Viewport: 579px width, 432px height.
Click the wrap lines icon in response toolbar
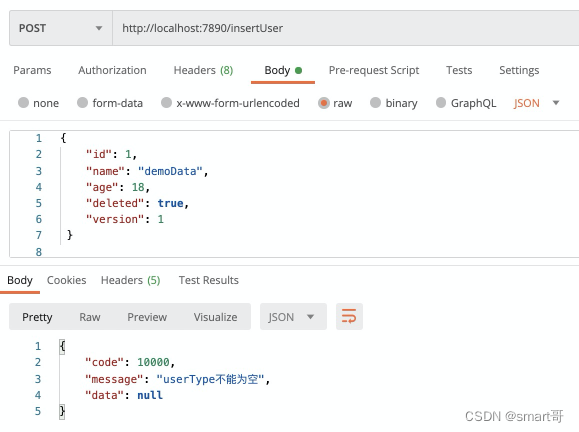coord(349,316)
